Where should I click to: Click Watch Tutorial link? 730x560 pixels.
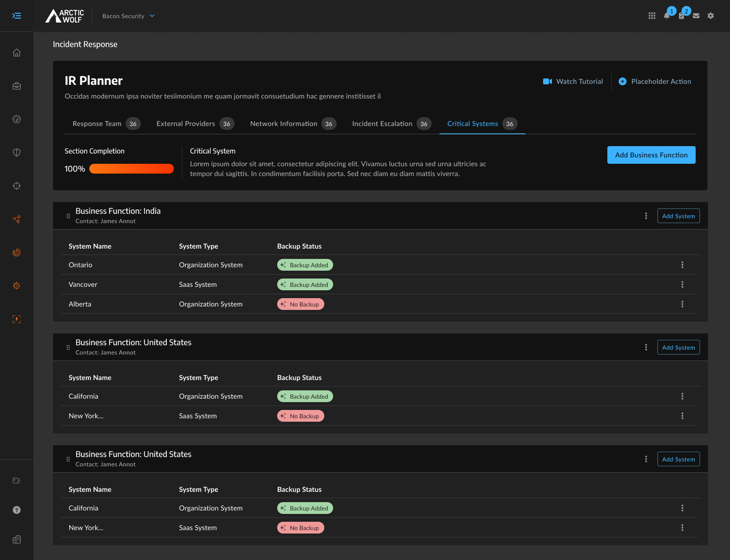point(573,81)
